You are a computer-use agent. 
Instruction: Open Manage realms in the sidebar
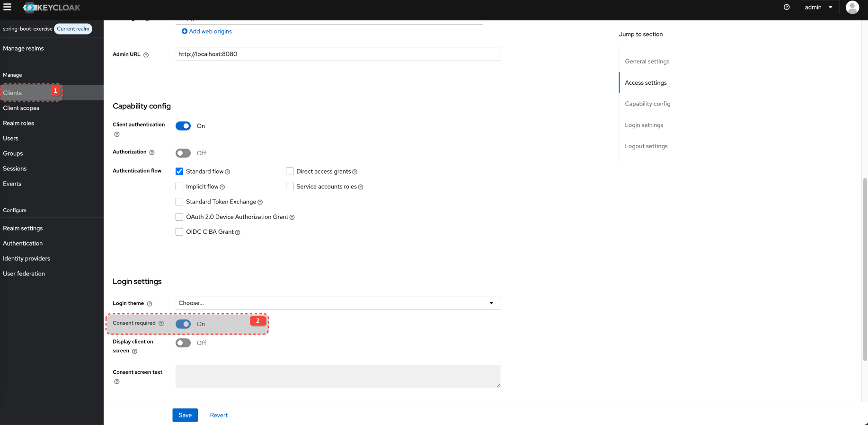tap(23, 48)
